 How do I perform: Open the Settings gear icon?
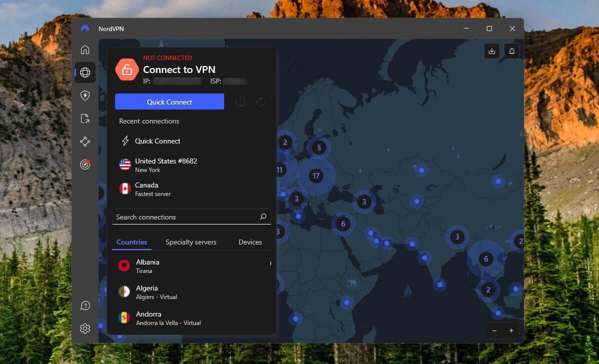(x=85, y=328)
